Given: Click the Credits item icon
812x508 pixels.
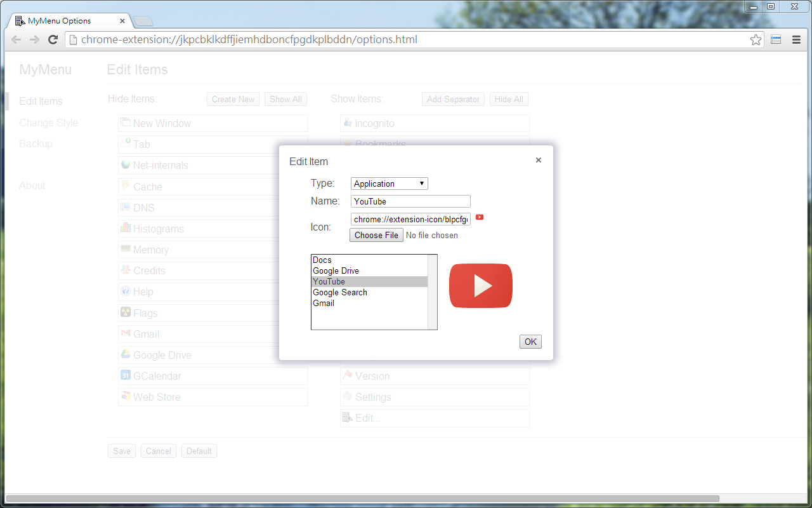Looking at the screenshot, I should click(126, 269).
